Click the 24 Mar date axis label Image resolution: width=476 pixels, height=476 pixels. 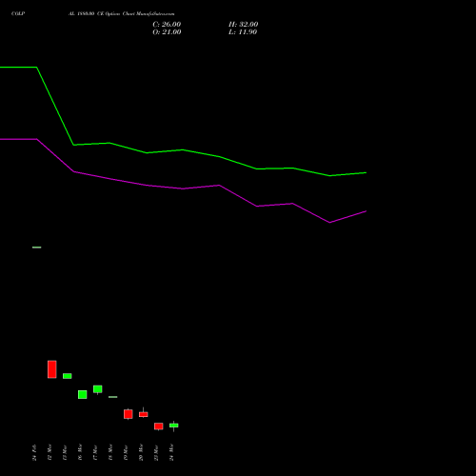click(x=171, y=452)
